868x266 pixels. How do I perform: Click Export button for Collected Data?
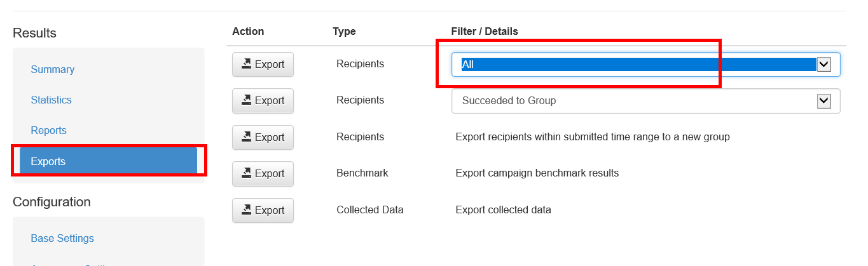pos(263,210)
